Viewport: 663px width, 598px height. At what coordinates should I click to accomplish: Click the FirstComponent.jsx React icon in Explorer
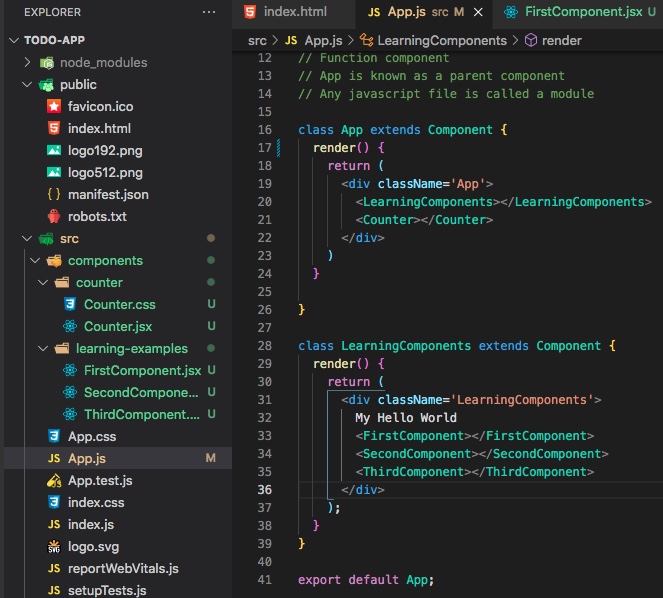point(70,370)
